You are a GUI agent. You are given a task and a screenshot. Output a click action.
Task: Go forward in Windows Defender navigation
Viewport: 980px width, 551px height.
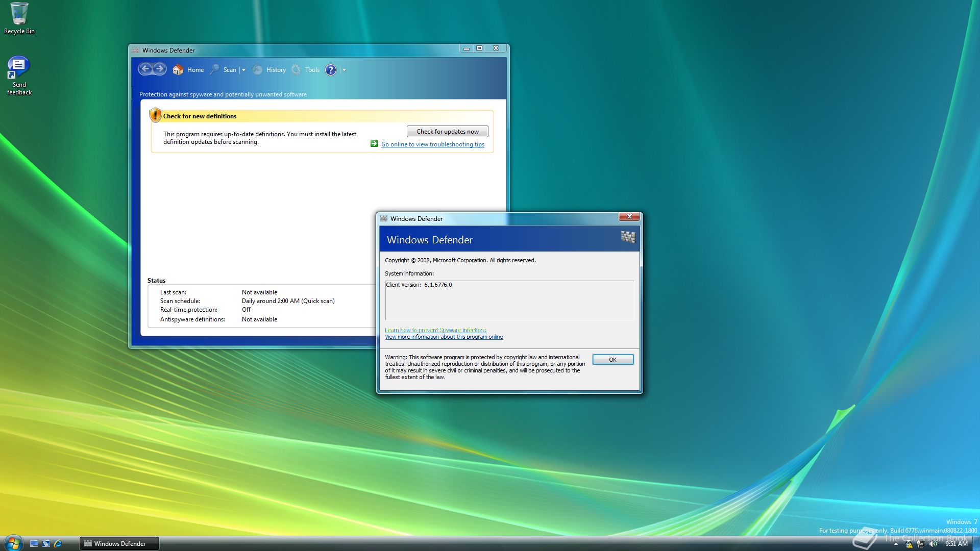[160, 69]
